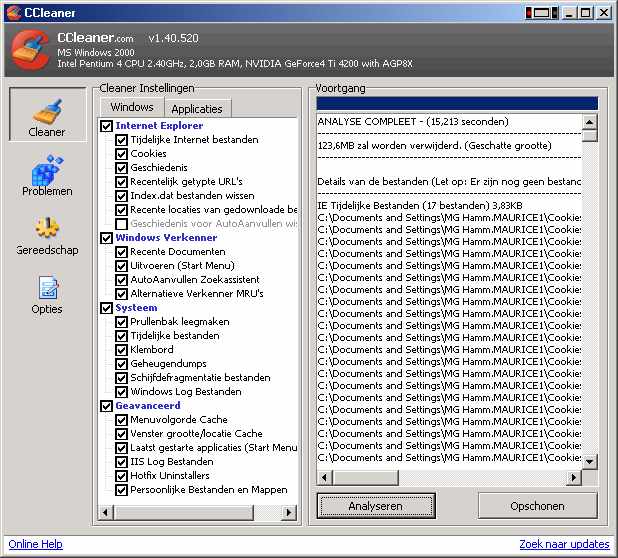Toggle the Recente Documenten checkbox

(121, 252)
